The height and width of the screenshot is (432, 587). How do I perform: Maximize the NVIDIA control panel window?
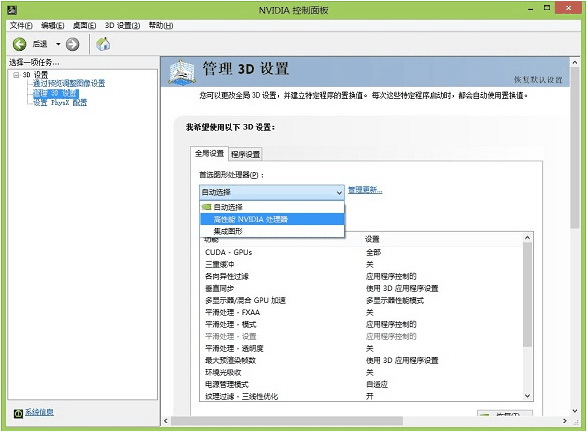coord(547,8)
